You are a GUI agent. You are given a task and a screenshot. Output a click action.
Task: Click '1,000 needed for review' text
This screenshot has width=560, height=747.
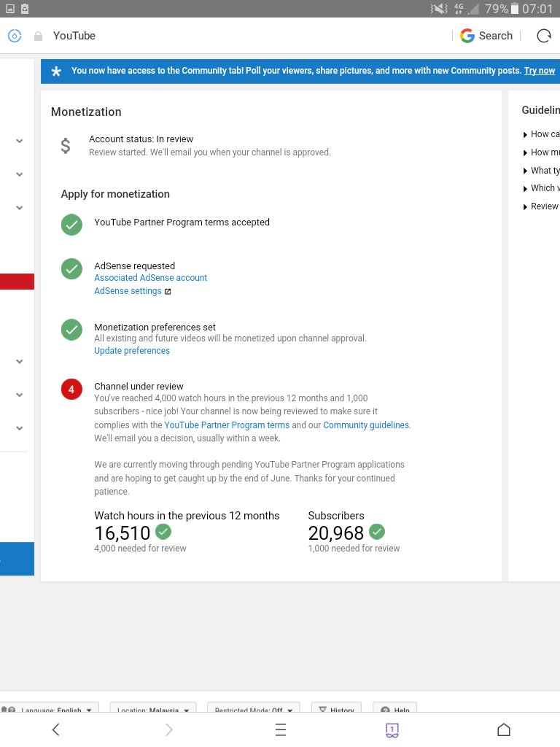click(x=354, y=549)
